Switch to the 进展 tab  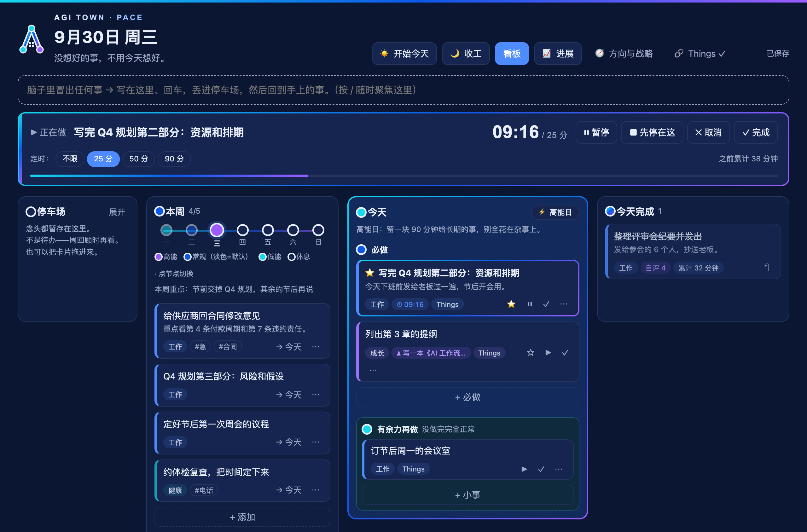click(x=558, y=54)
